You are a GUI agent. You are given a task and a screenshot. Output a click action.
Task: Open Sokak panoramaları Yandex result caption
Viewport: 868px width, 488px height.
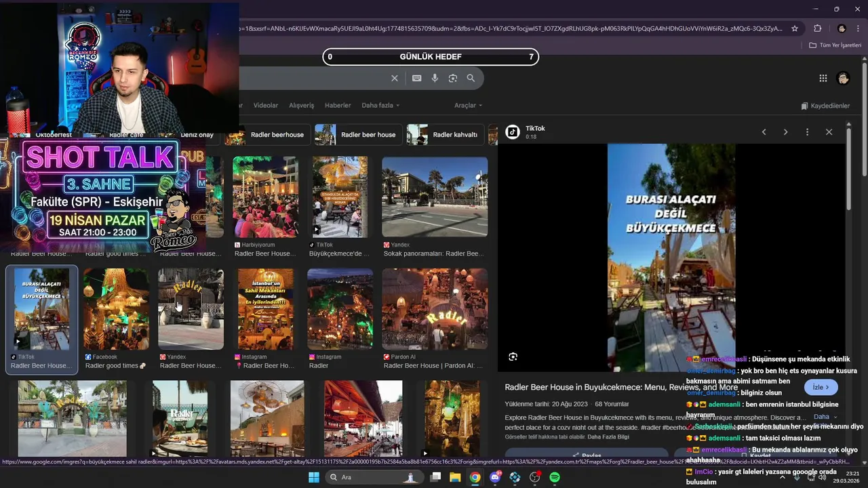(x=434, y=253)
